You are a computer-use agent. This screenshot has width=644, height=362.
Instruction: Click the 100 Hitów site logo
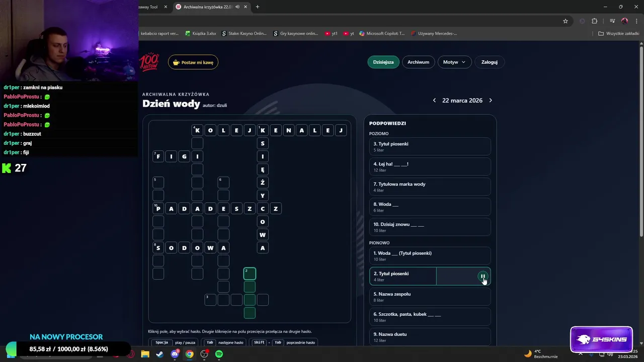click(x=149, y=62)
